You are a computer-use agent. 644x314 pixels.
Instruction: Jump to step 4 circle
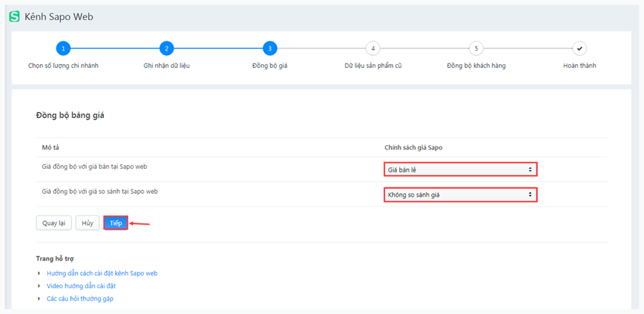click(x=373, y=49)
